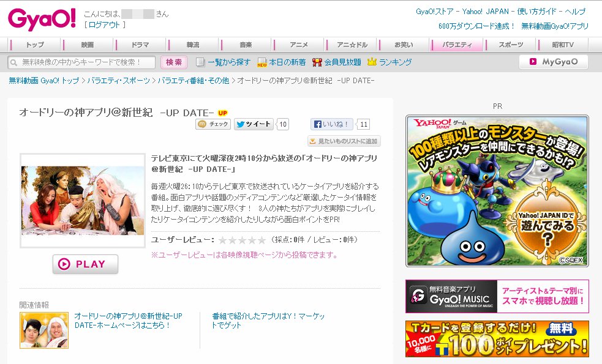Click the 遊んでみる button in the ad
Viewport: 602px width, 364px height.
tap(547, 226)
